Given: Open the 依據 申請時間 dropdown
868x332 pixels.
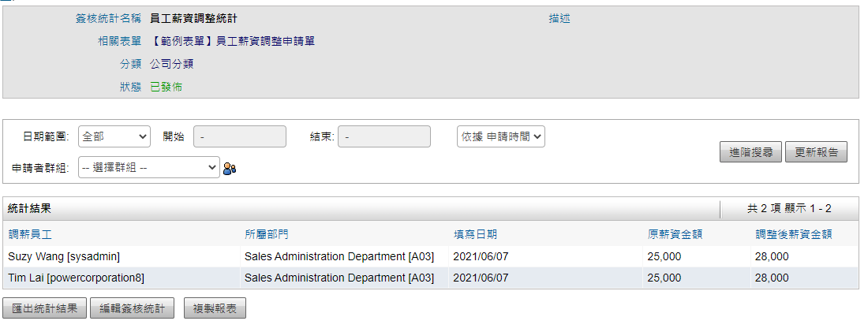Looking at the screenshot, I should click(x=501, y=136).
